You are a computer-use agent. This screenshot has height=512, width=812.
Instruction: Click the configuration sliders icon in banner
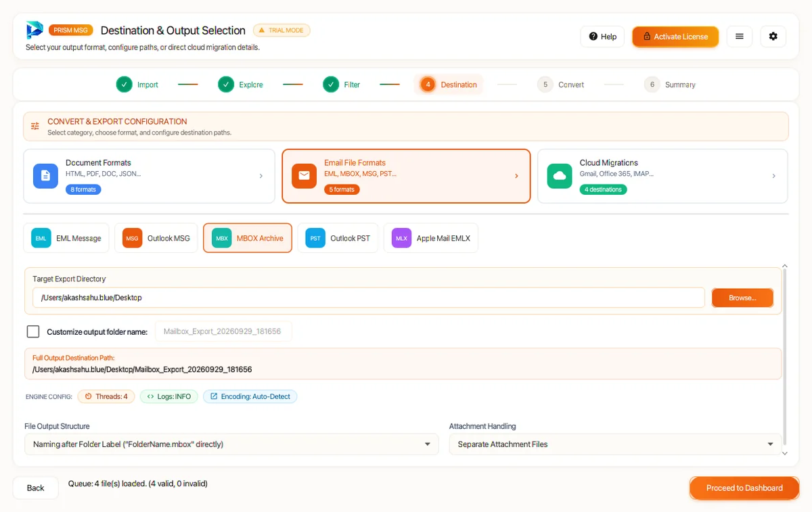(35, 126)
